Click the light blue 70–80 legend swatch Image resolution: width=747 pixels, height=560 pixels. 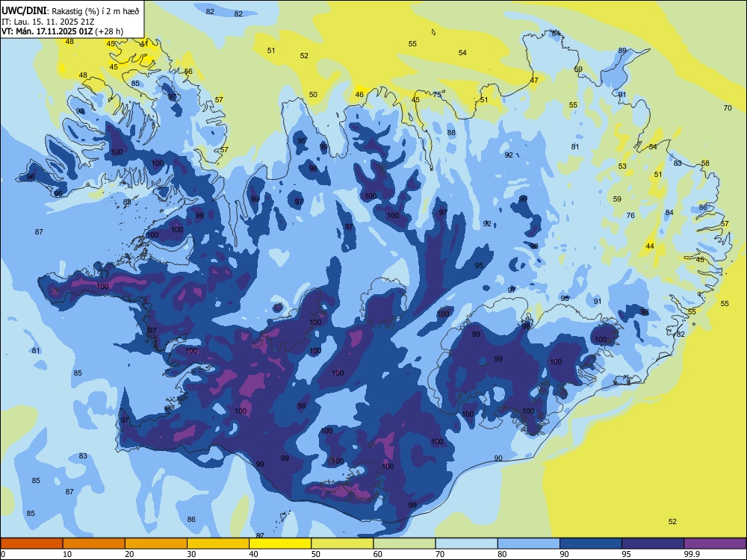[467, 544]
